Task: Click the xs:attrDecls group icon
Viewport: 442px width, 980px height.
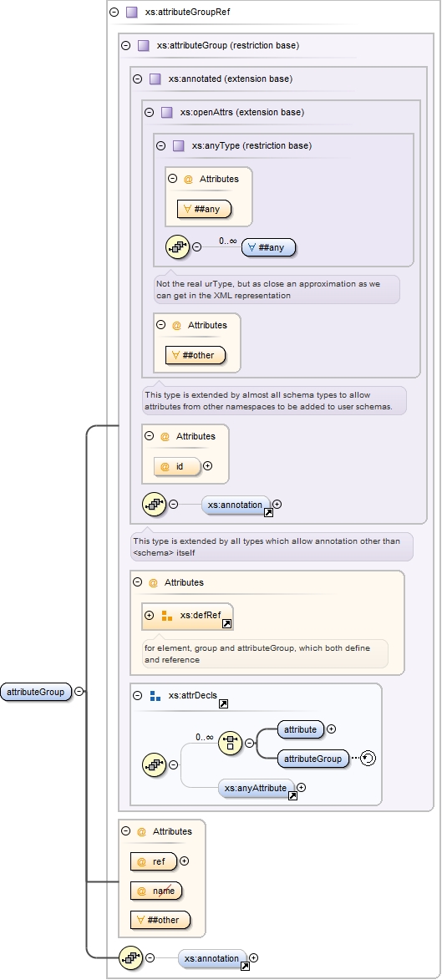Action: [155, 696]
